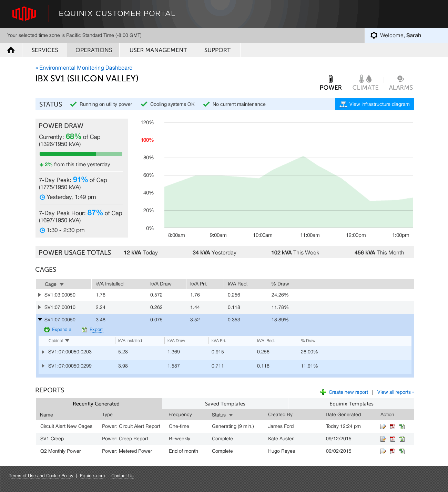448x492 pixels.
Task: Click the 'SV1 Creep' report name
Action: [x=52, y=439]
